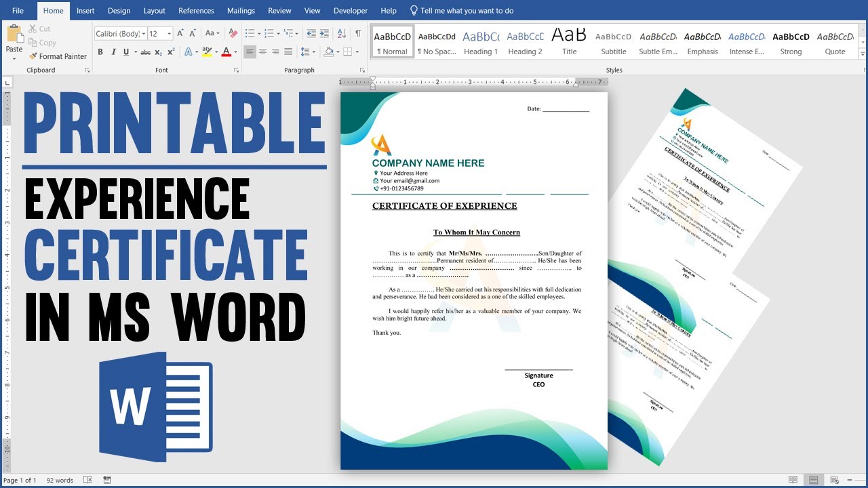Click the Copy command
Screen dimensions: 868x488
point(42,43)
